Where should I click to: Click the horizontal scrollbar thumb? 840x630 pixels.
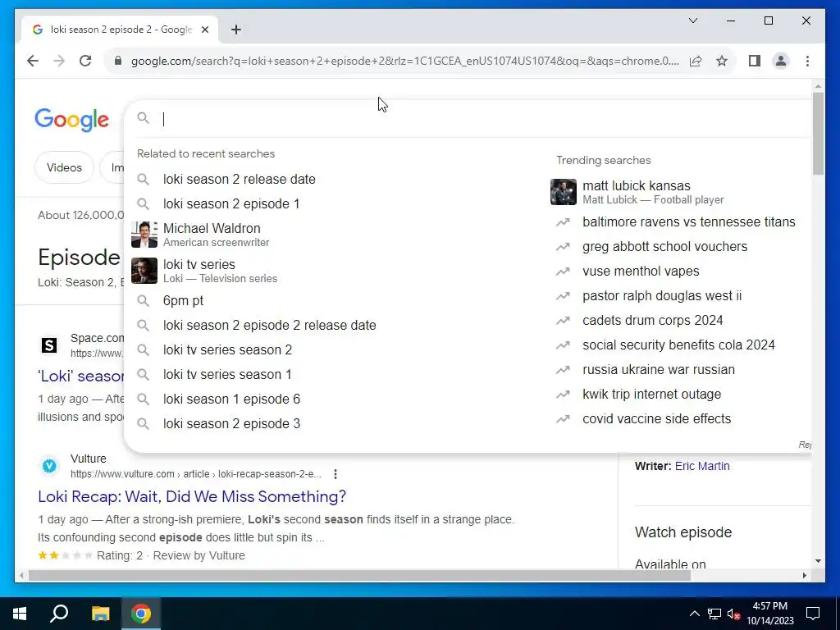click(x=359, y=575)
